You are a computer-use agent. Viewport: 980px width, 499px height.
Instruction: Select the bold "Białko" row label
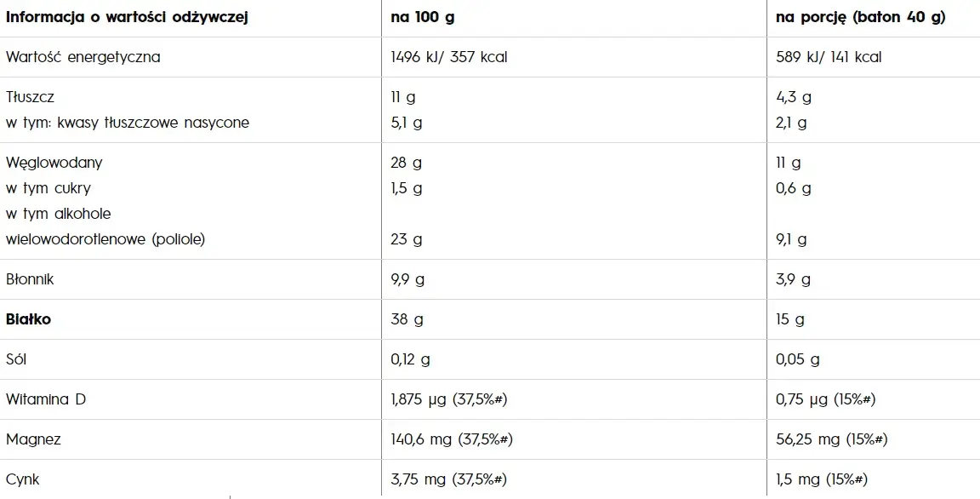pos(29,319)
